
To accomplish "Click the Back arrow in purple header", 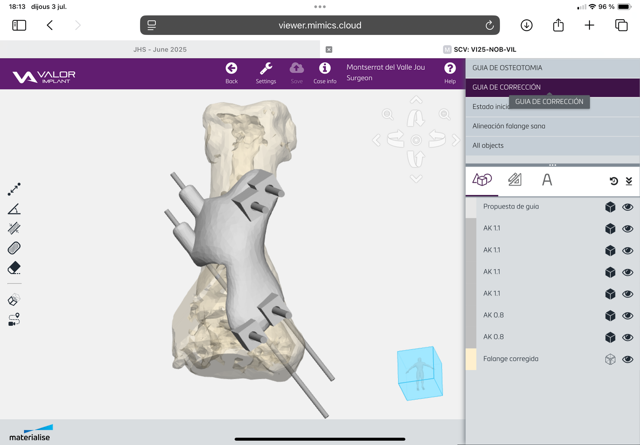I will click(231, 73).
